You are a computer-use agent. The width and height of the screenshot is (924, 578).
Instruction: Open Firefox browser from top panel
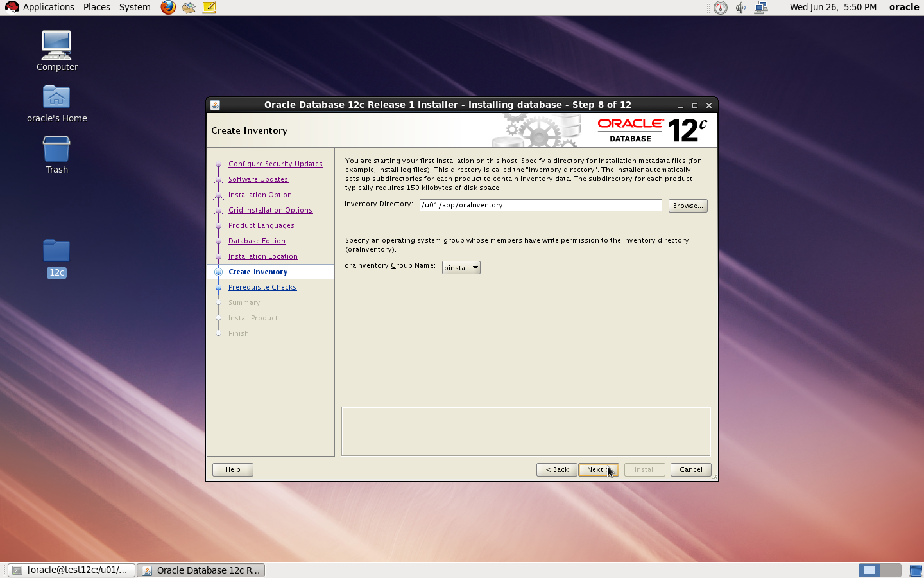[168, 8]
